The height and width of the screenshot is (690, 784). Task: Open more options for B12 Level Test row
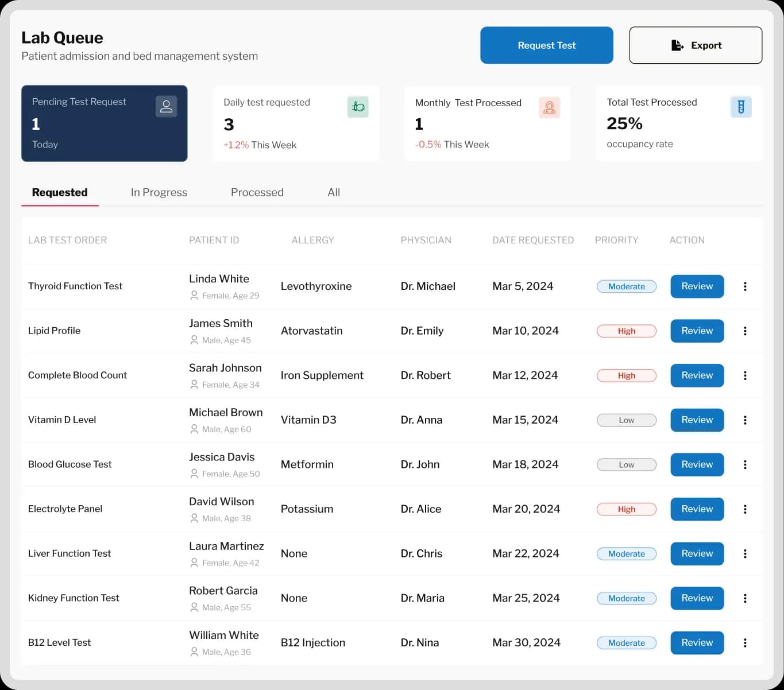(x=745, y=643)
